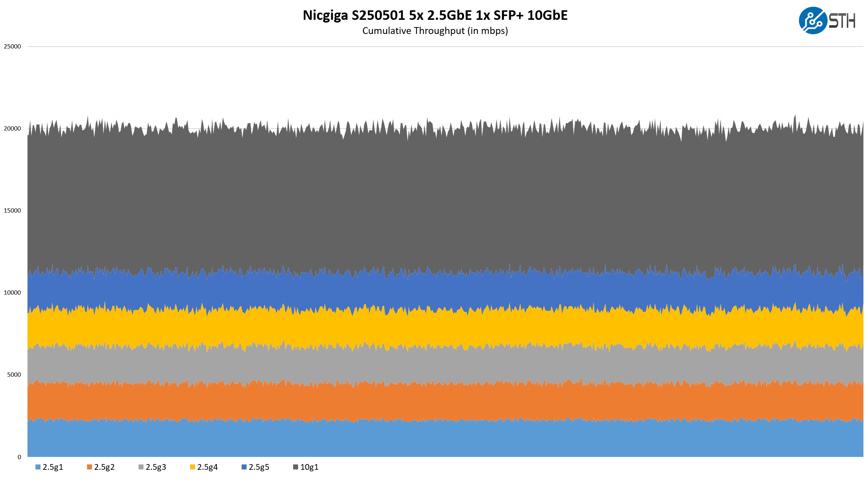Click the 15000 y-axis label

(12, 211)
